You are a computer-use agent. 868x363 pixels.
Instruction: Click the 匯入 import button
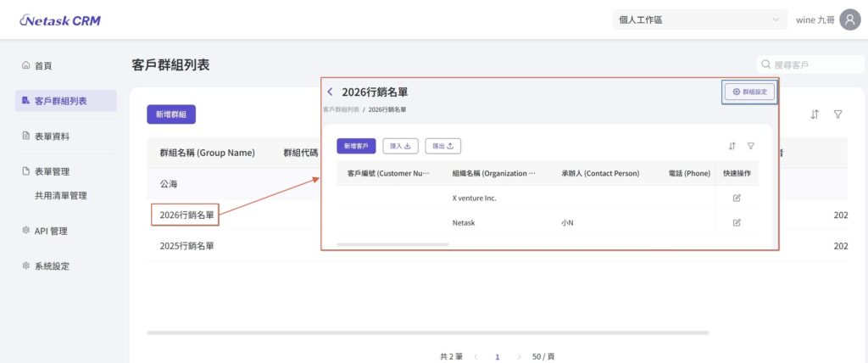400,146
